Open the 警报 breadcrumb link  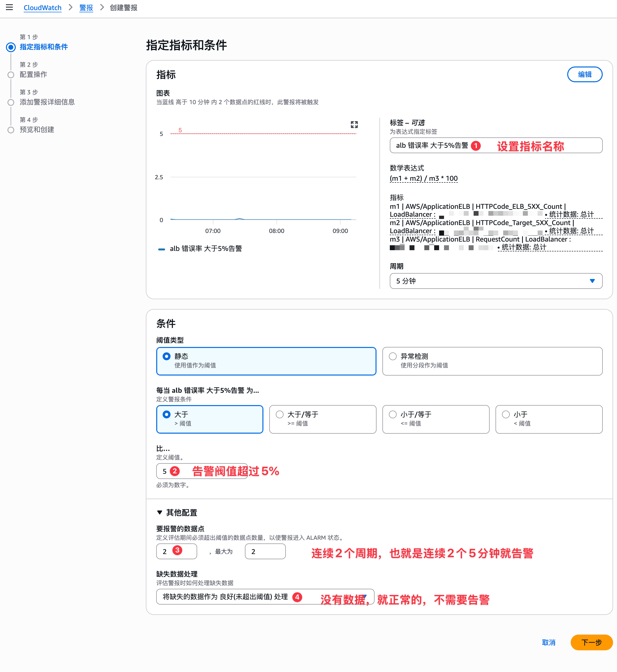tap(86, 7)
